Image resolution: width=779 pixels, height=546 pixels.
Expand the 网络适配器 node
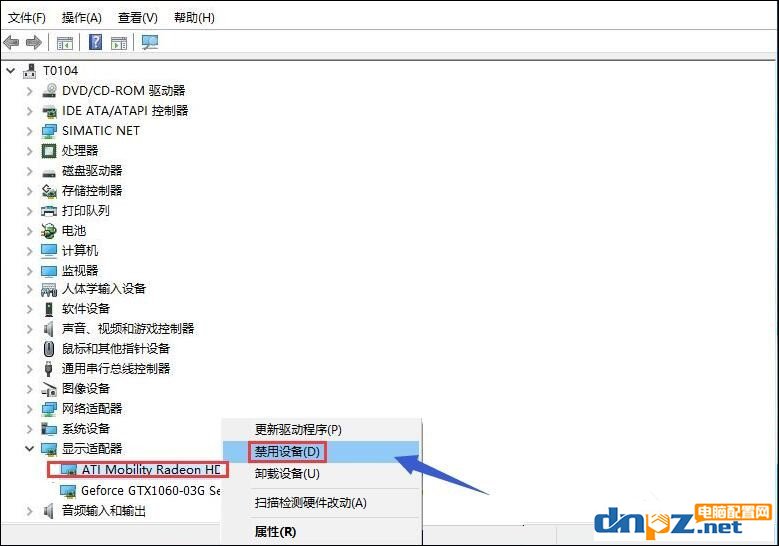(x=29, y=409)
